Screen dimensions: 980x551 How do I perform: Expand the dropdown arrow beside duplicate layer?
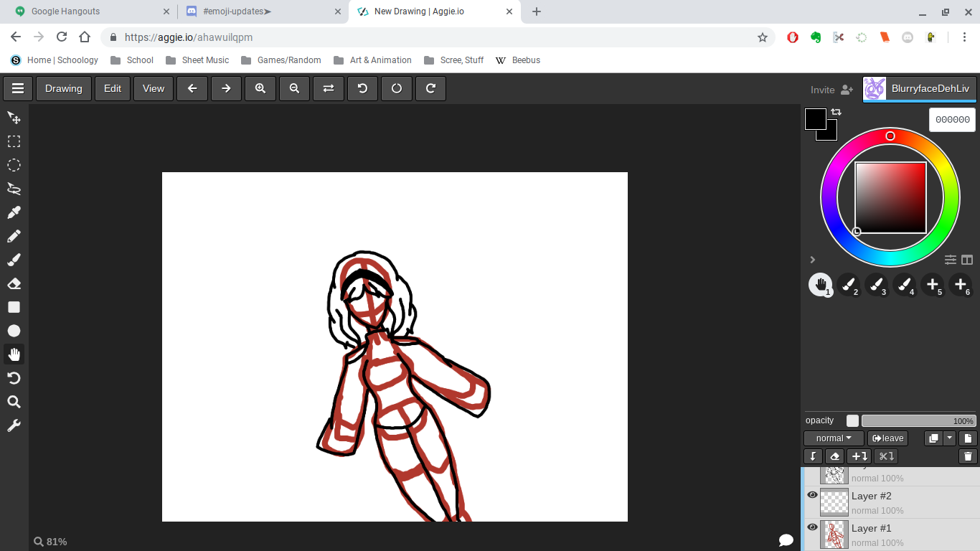point(950,438)
